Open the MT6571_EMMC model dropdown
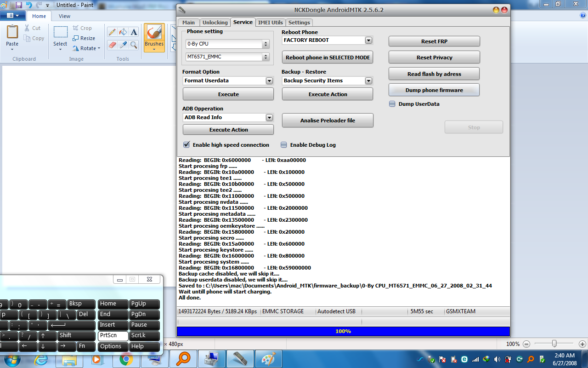Viewport: 588px width, 368px height. pyautogui.click(x=266, y=57)
